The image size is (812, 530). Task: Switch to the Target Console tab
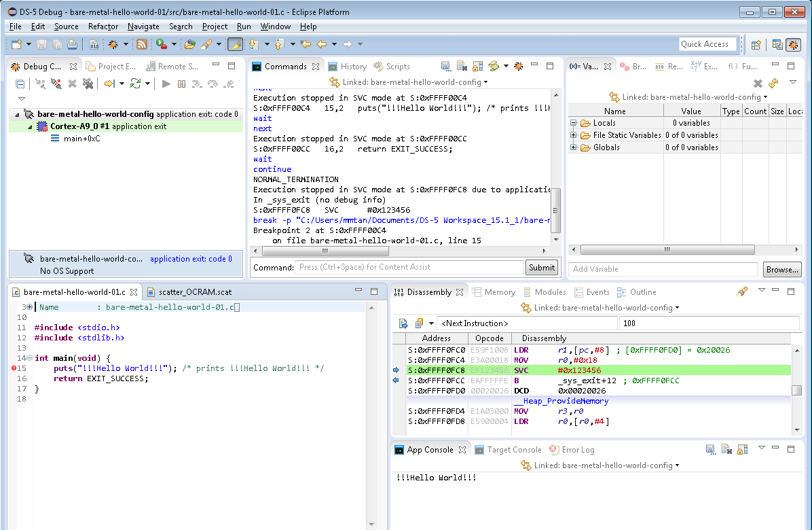(x=508, y=450)
